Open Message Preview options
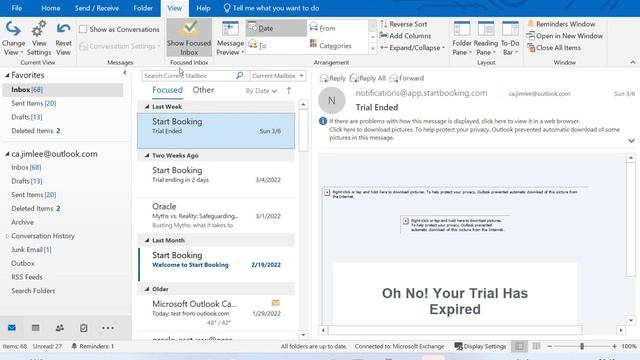Screen dimensions: 640x360 point(230,38)
